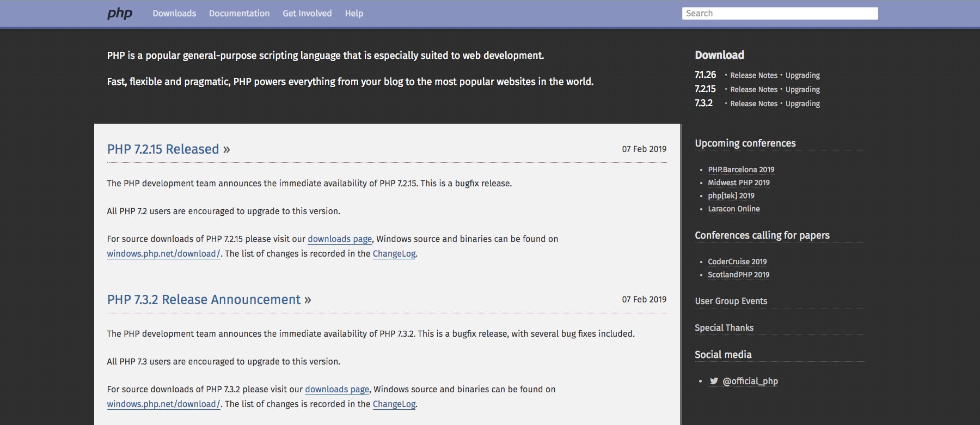Open the Downloads menu
Screen dimensions: 980x425
(174, 13)
